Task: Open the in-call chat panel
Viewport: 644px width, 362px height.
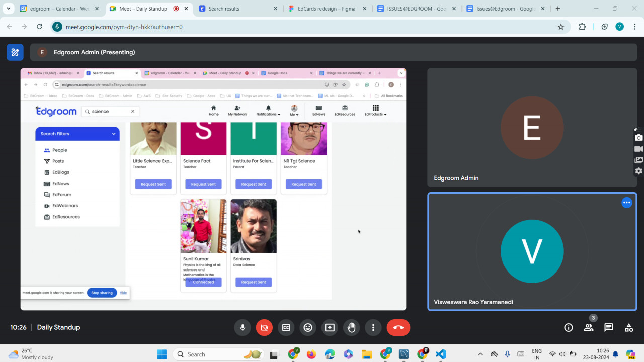Action: (x=609, y=328)
